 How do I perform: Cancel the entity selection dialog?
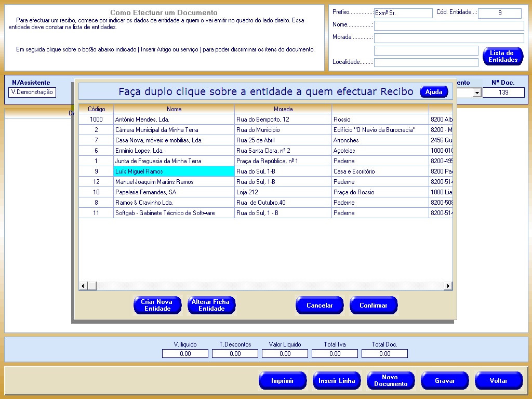(x=320, y=305)
